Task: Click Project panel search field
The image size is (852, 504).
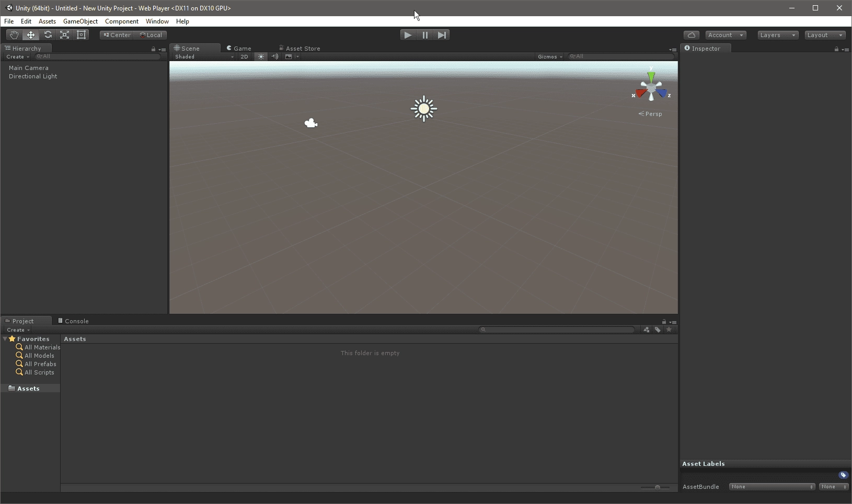Action: tap(557, 330)
